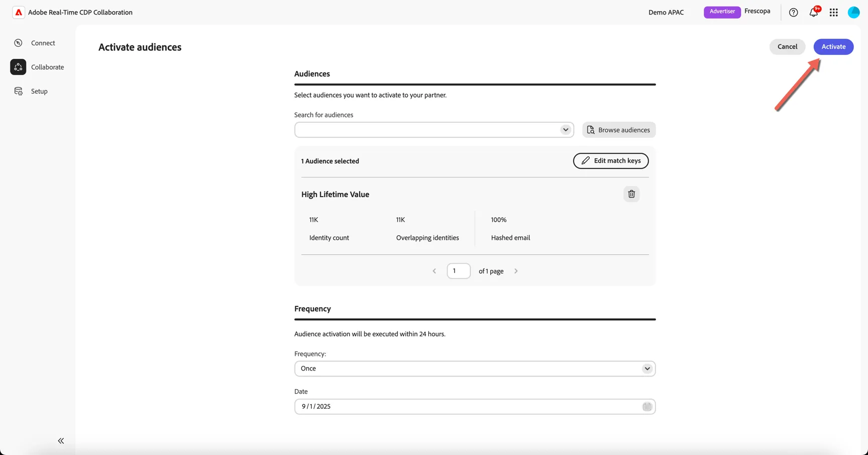Open the notifications bell icon

click(x=814, y=13)
